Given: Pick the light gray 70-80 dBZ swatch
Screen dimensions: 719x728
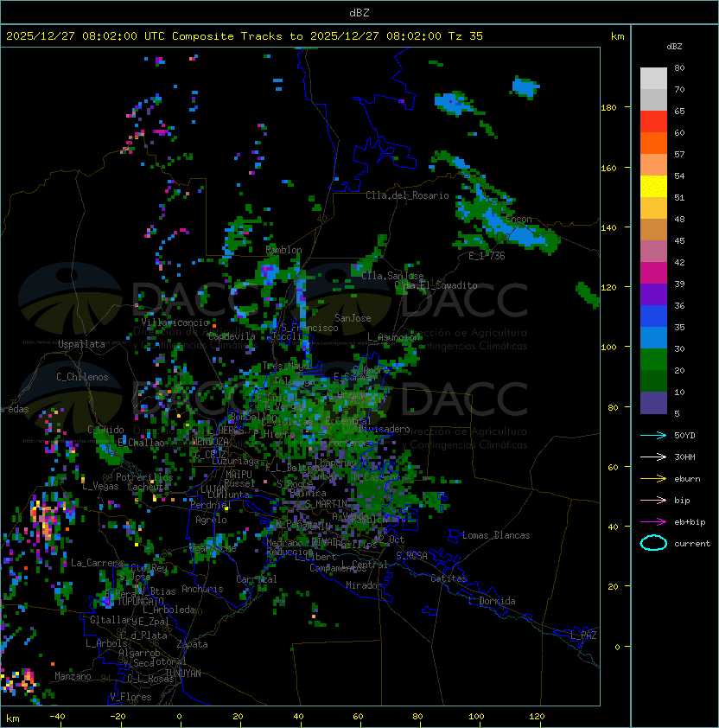Looking at the screenshot, I should click(653, 78).
